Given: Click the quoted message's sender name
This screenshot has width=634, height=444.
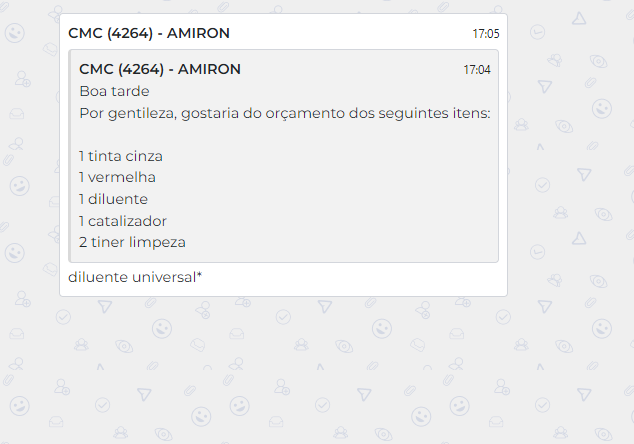Looking at the screenshot, I should [159, 69].
